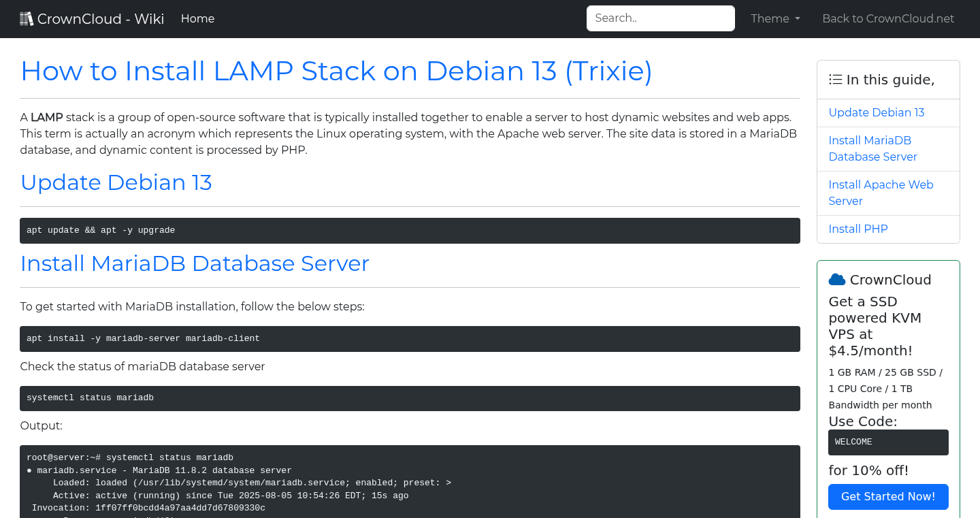
Task: Open the Theme dropdown in the navbar
Action: [x=774, y=18]
